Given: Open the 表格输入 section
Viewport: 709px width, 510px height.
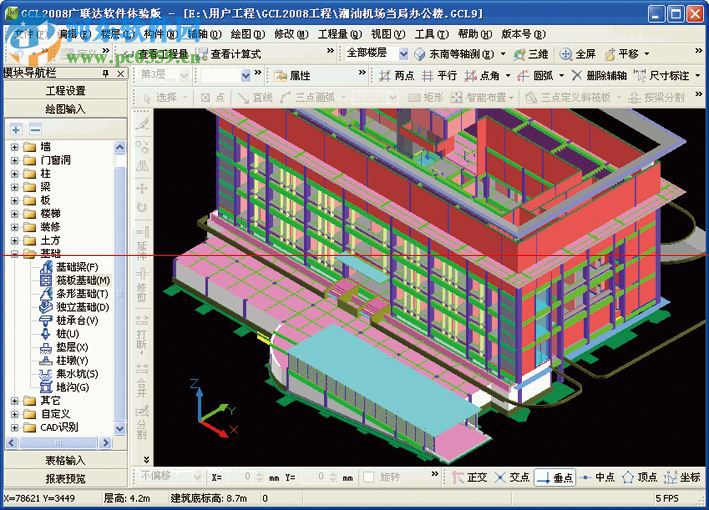Looking at the screenshot, I should [x=66, y=461].
